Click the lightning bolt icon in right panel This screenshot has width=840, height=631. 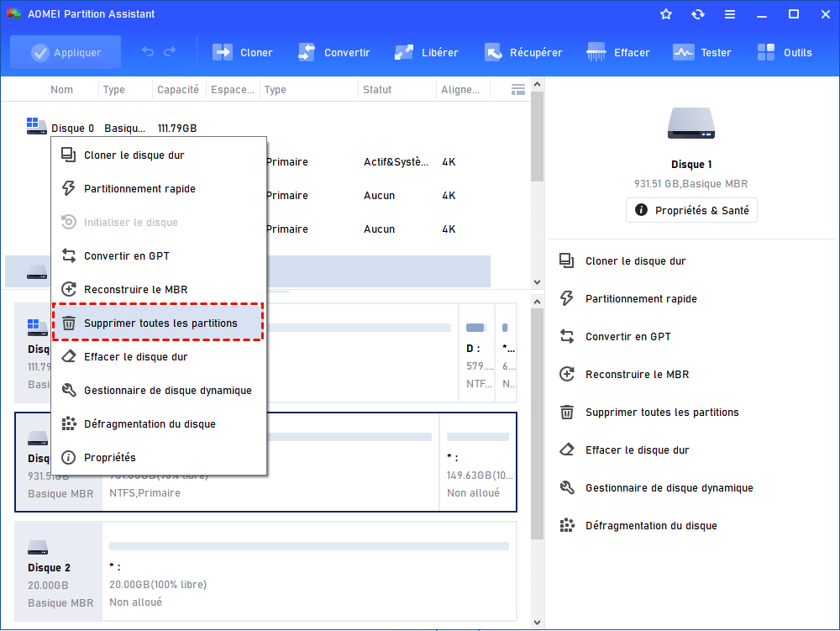click(x=567, y=298)
